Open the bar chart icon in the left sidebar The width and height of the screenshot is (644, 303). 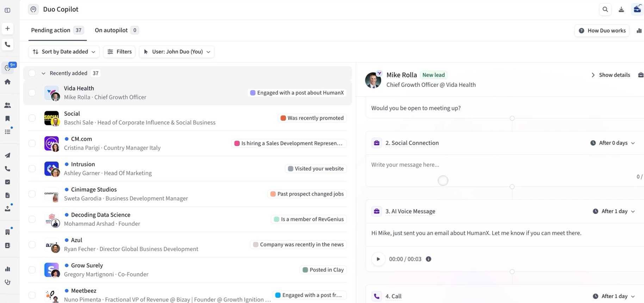pos(7,269)
